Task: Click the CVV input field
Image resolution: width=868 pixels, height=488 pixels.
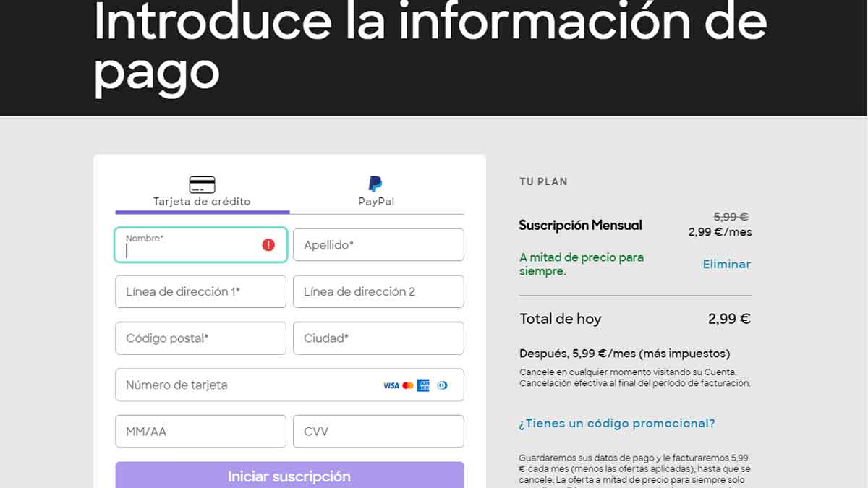Action: pos(378,431)
